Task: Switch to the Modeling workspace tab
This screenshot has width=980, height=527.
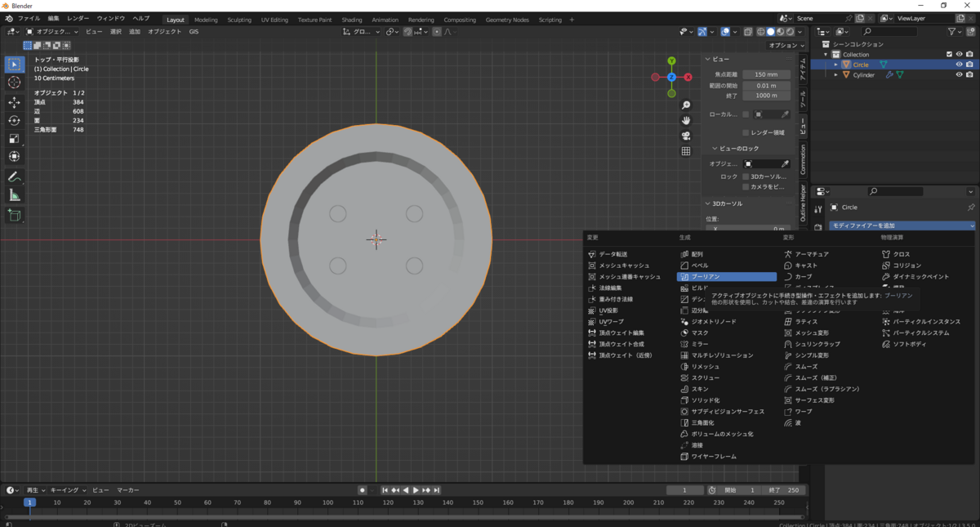Action: [x=206, y=20]
